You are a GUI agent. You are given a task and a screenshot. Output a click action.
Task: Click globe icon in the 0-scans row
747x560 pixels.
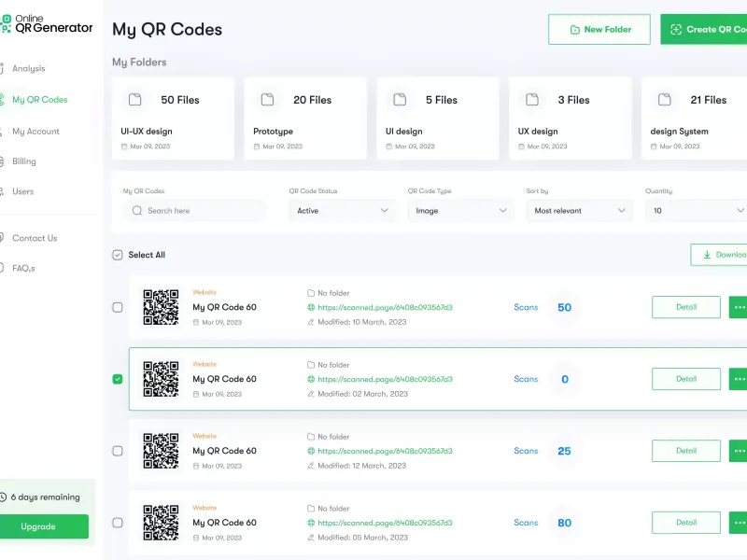click(x=311, y=380)
